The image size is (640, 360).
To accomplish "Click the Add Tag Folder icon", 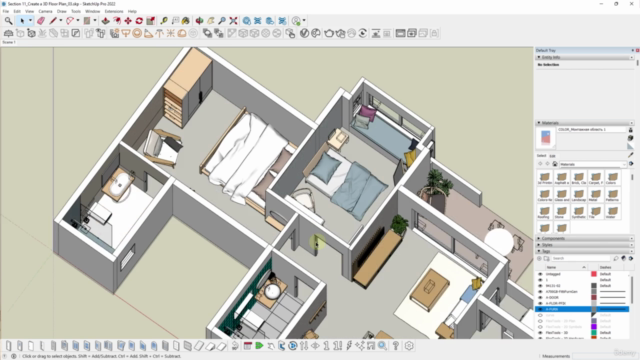I will pyautogui.click(x=547, y=258).
